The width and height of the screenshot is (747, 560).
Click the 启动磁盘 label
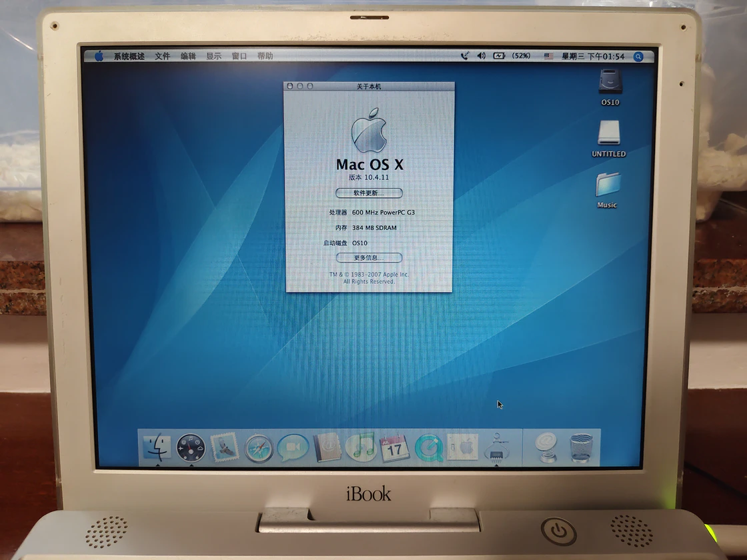point(335,243)
